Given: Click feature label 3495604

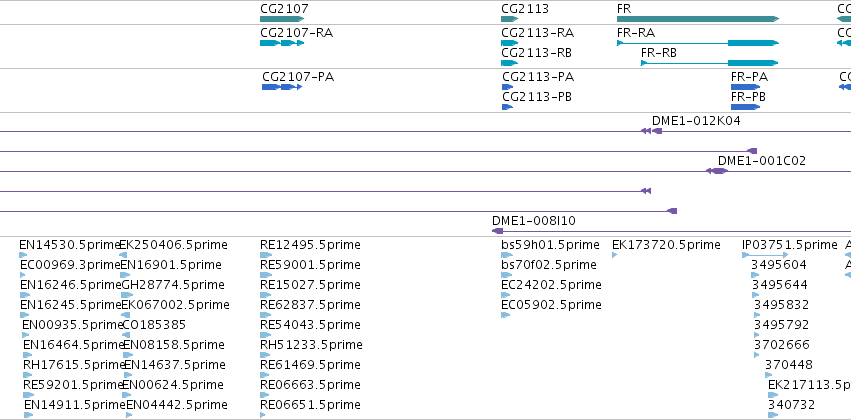Looking at the screenshot, I should tap(779, 265).
